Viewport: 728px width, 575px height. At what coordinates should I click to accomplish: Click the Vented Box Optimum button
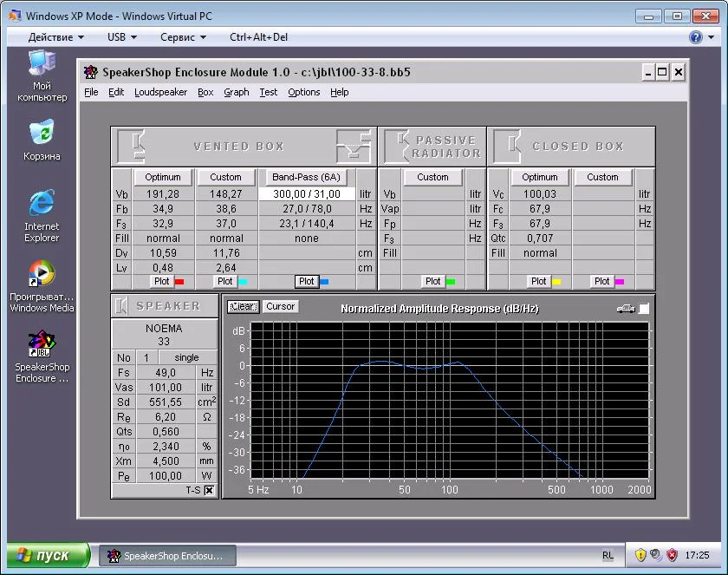(x=163, y=177)
